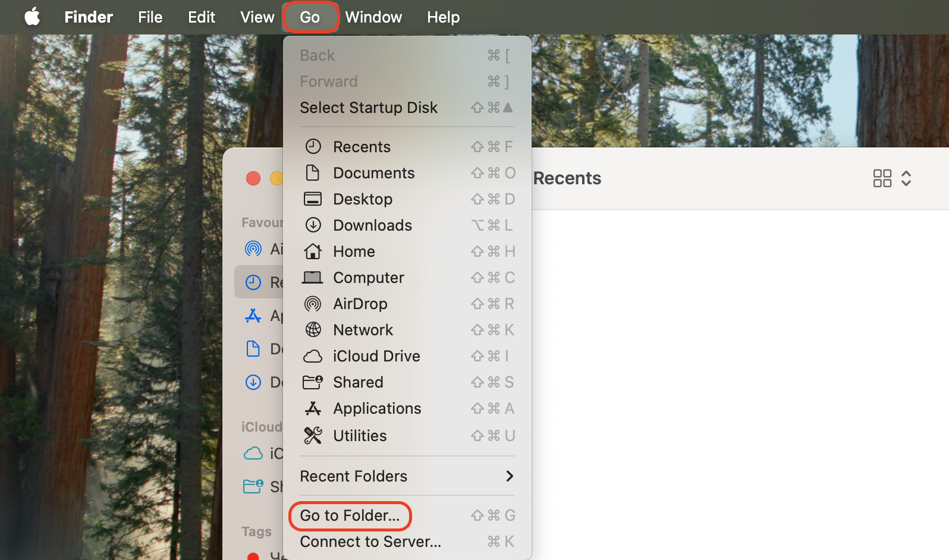Click the Utilities tools icon in Go menu

click(x=313, y=436)
